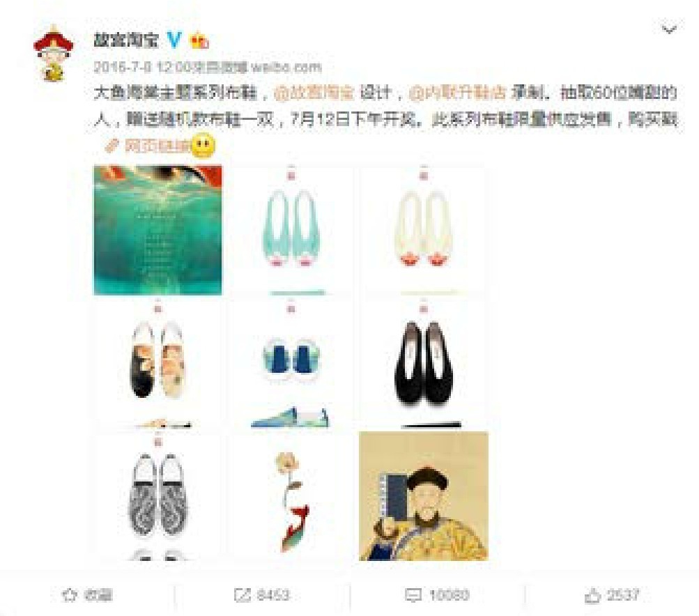The width and height of the screenshot is (699, 616).
Task: Open the flower and red fish thumbnail
Action: [291, 496]
